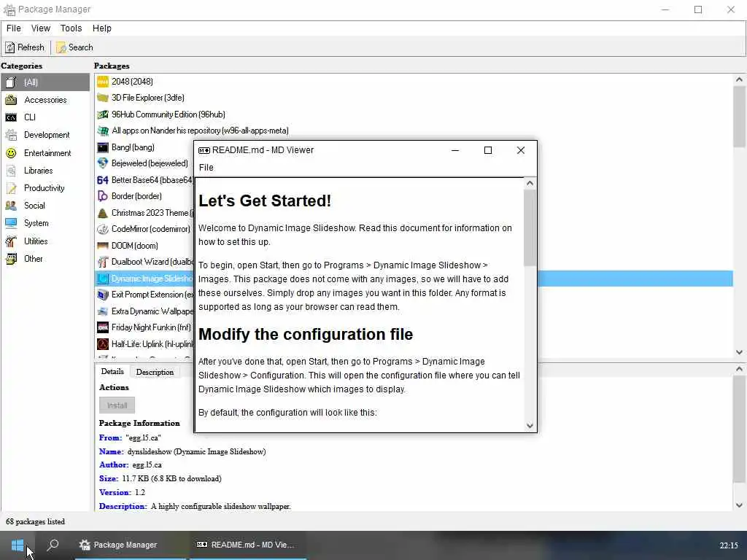Click the packages list scrollbar thumb
Screen dimensions: 747x560
click(x=740, y=117)
